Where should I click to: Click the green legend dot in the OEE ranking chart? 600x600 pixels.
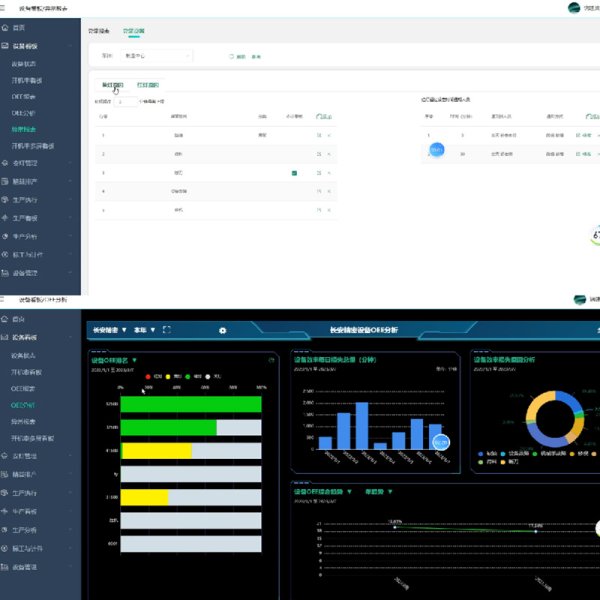tap(189, 376)
